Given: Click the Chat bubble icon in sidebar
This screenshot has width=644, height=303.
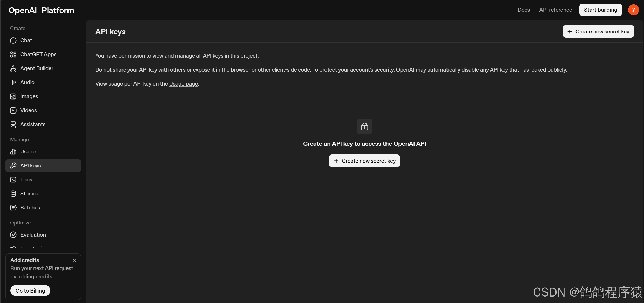Looking at the screenshot, I should point(13,40).
